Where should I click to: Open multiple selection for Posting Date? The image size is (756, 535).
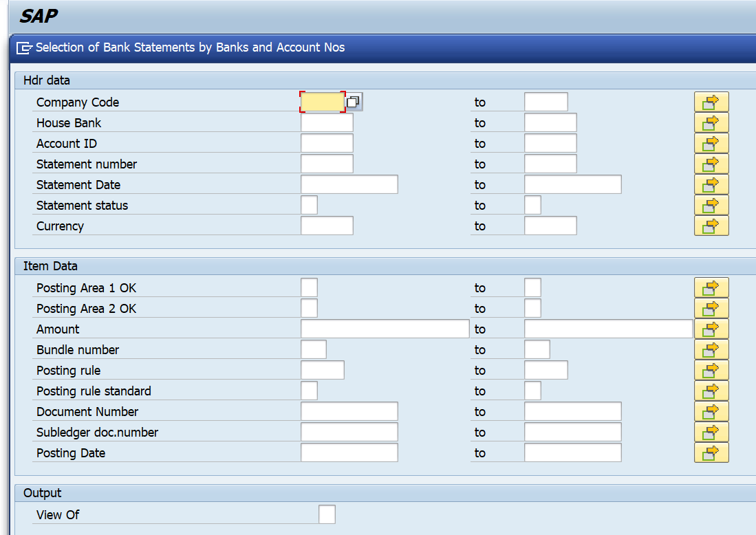tap(711, 452)
